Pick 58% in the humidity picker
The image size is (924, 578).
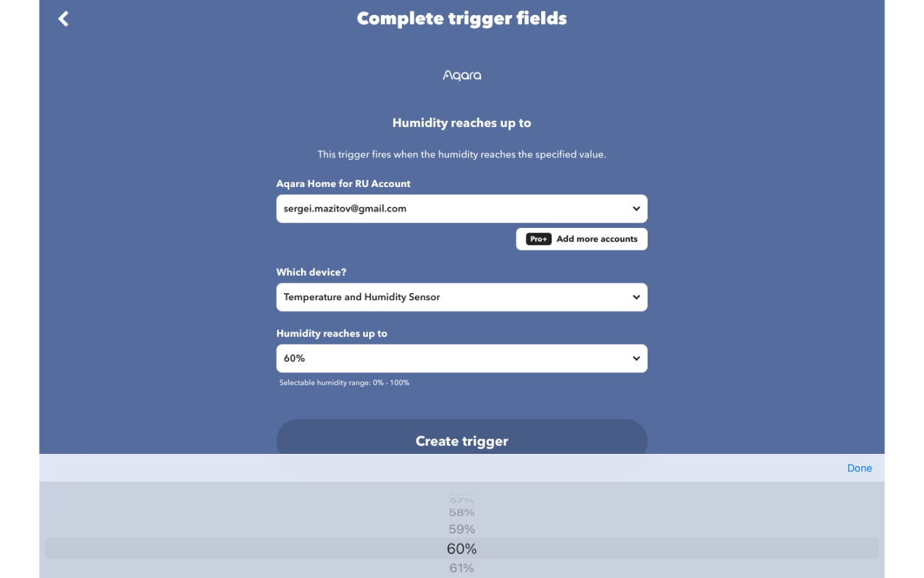(x=462, y=512)
